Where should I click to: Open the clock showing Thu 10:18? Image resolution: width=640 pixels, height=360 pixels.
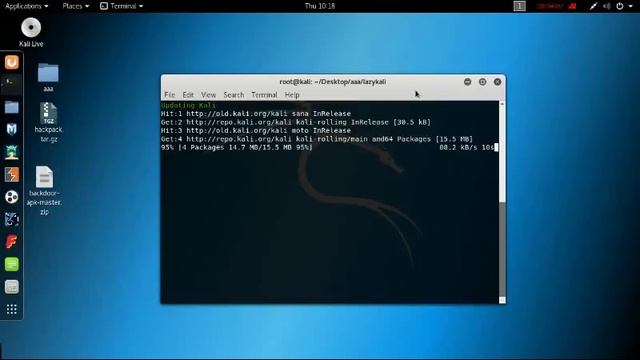point(320,6)
